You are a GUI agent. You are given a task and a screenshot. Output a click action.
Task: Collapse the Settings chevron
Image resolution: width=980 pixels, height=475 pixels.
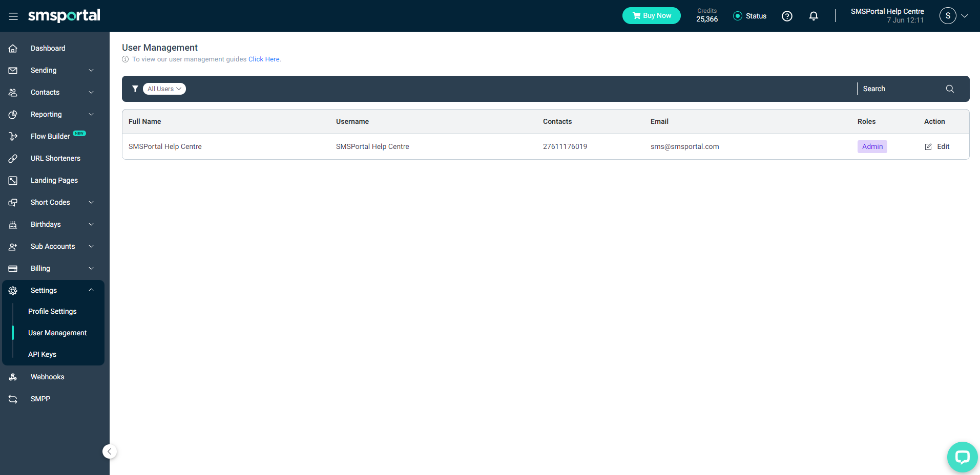91,290
